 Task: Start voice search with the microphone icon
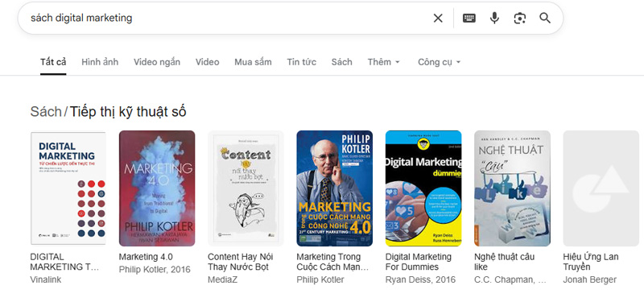tap(494, 18)
